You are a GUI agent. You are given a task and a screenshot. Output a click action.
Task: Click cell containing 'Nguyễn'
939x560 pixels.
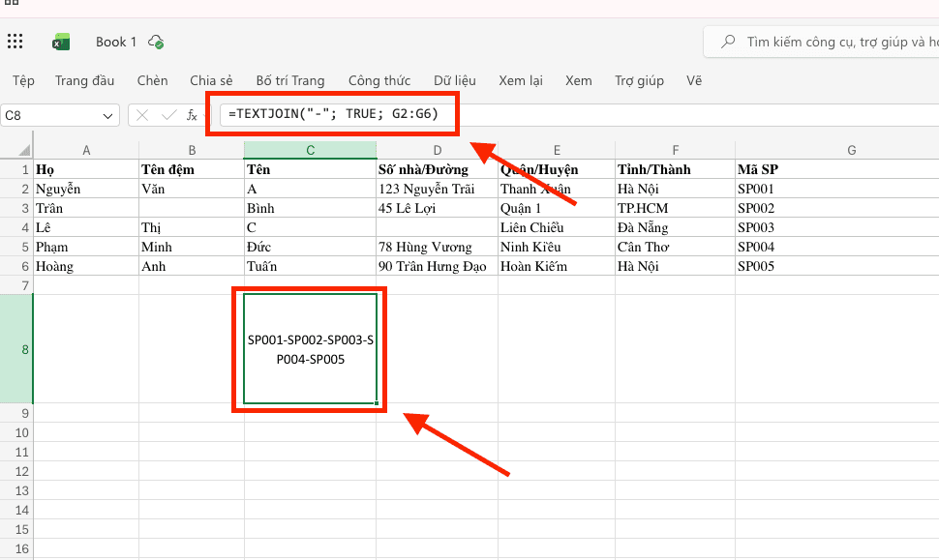pyautogui.click(x=86, y=189)
